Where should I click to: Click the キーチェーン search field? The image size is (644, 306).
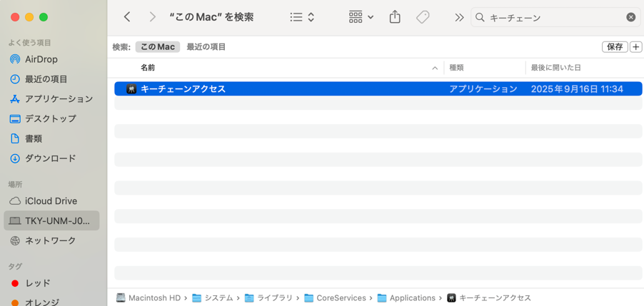pyautogui.click(x=555, y=17)
